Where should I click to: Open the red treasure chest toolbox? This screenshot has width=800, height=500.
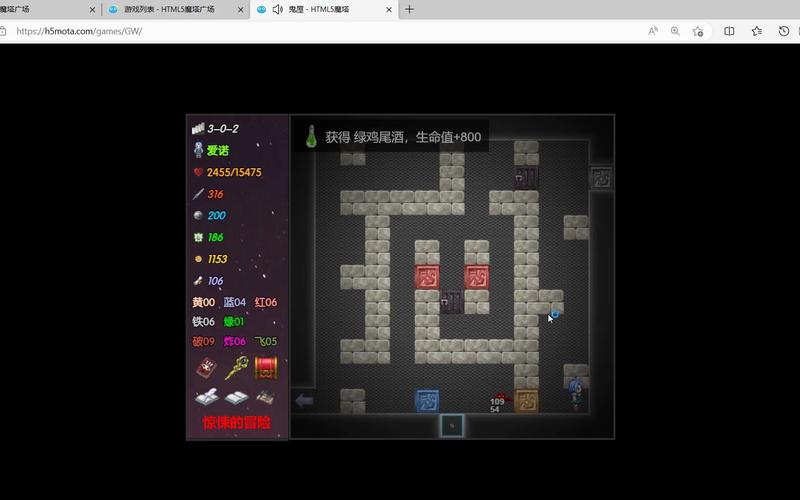coord(265,368)
